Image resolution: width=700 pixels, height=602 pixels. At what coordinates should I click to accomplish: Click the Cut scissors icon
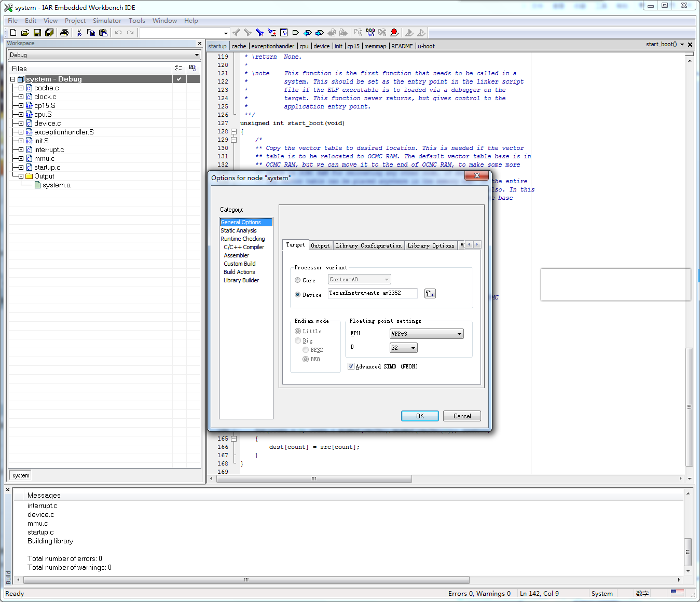(79, 33)
